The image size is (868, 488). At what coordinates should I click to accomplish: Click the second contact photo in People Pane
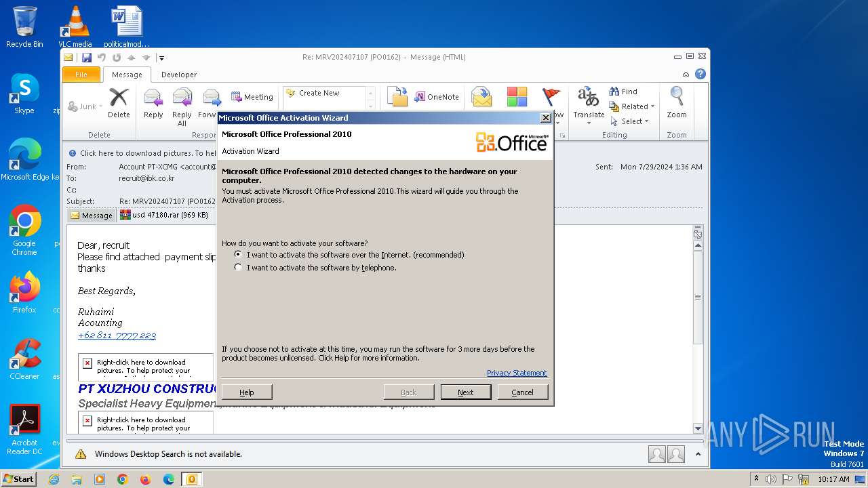676,454
